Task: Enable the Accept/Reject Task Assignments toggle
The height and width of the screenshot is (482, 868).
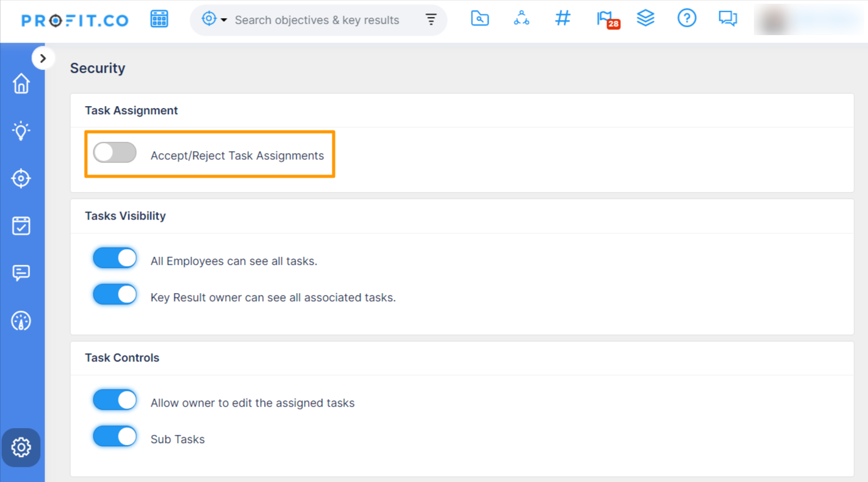Action: pyautogui.click(x=114, y=152)
